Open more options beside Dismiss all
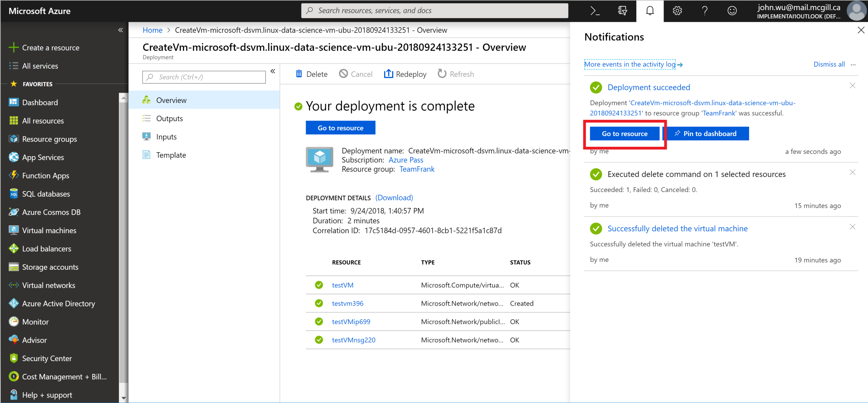868x403 pixels. point(853,64)
